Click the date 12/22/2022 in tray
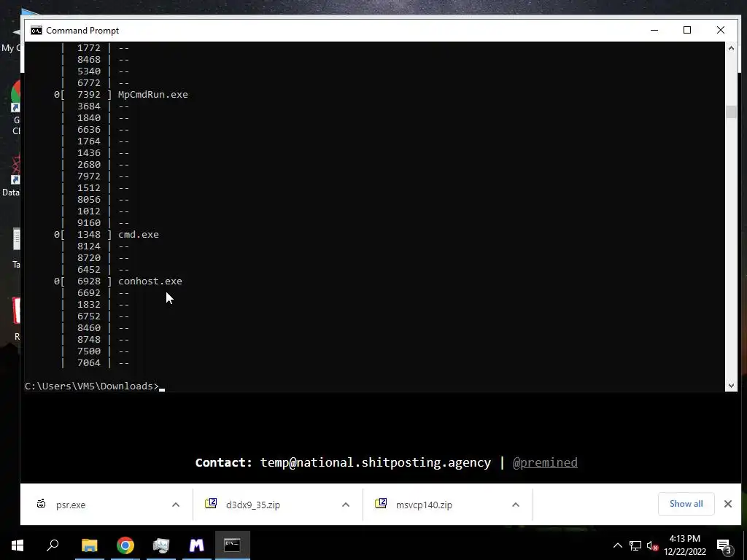The image size is (747, 560). (x=684, y=552)
